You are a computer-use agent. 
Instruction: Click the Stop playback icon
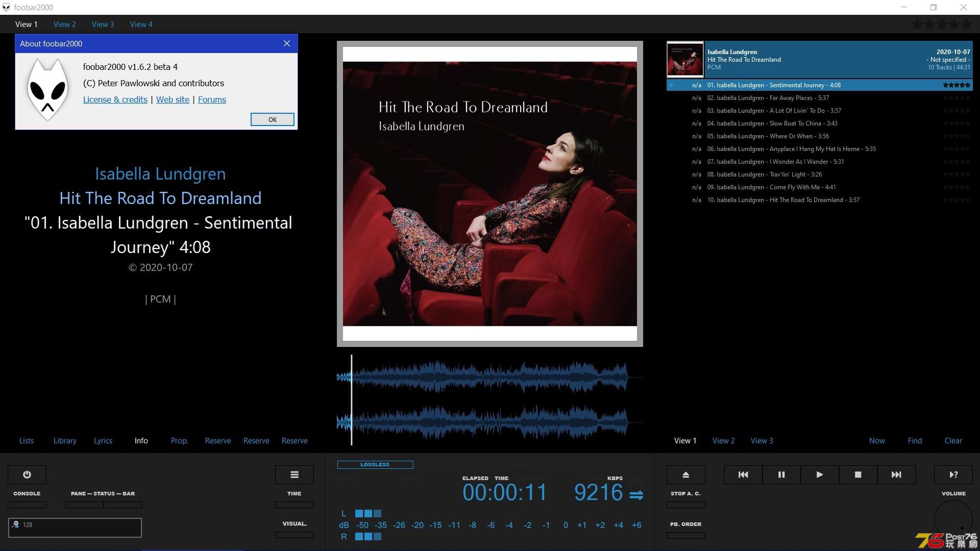(x=857, y=474)
